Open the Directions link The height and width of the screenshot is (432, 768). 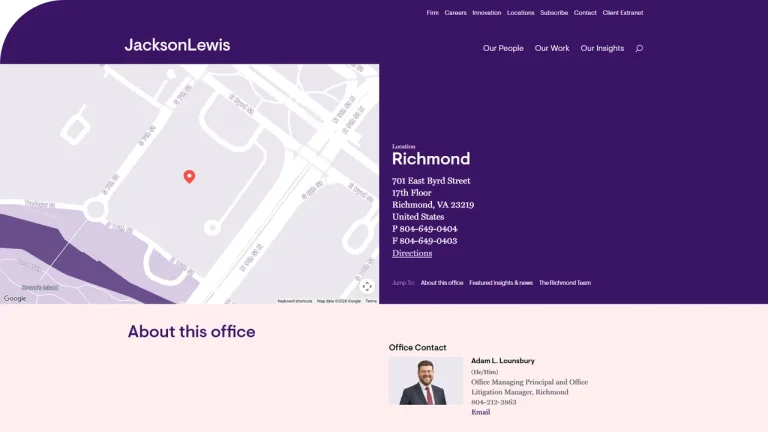pos(412,253)
